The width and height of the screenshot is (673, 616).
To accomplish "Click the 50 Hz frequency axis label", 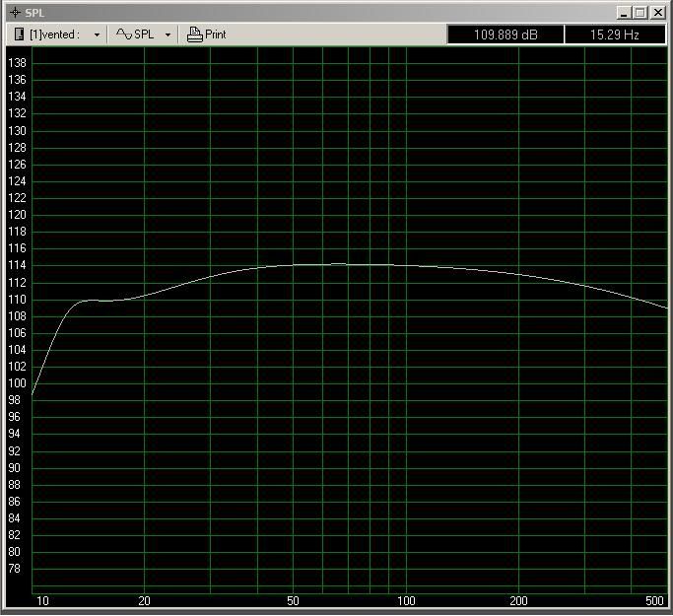I will 293,601.
